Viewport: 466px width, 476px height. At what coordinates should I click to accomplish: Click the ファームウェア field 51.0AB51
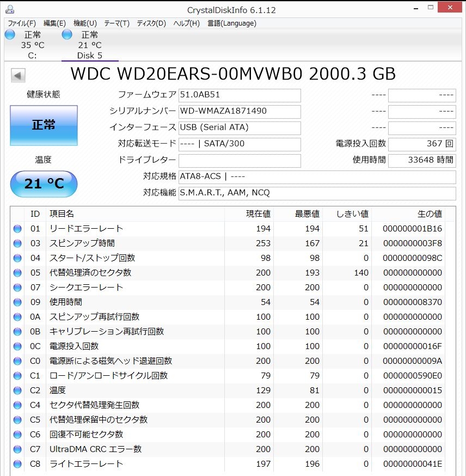pos(240,95)
